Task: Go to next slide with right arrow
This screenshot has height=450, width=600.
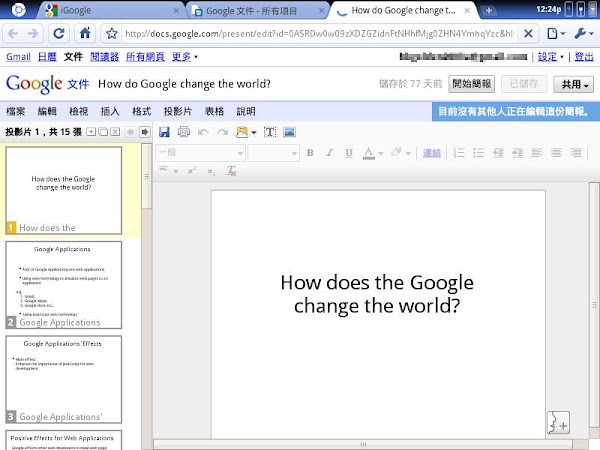Action: point(145,132)
